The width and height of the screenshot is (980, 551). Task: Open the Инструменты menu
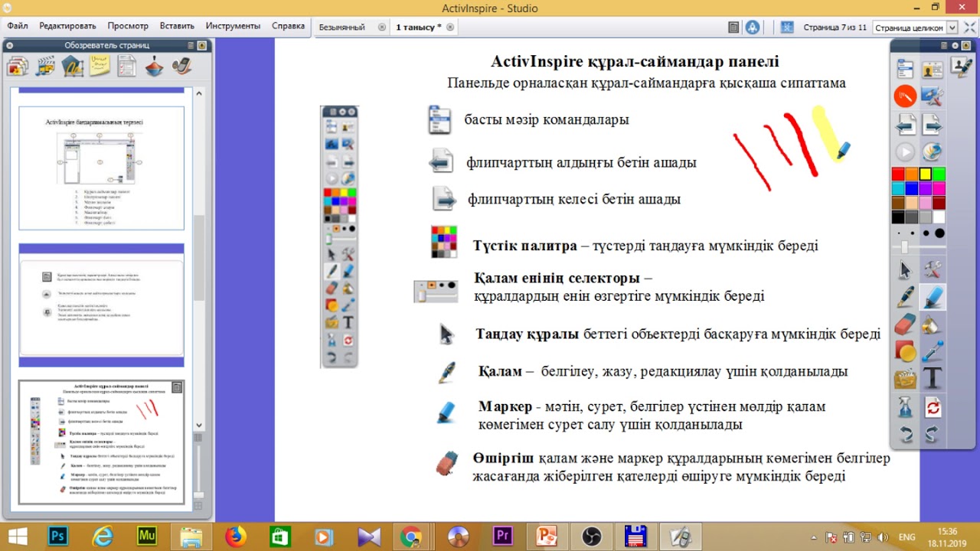(232, 26)
